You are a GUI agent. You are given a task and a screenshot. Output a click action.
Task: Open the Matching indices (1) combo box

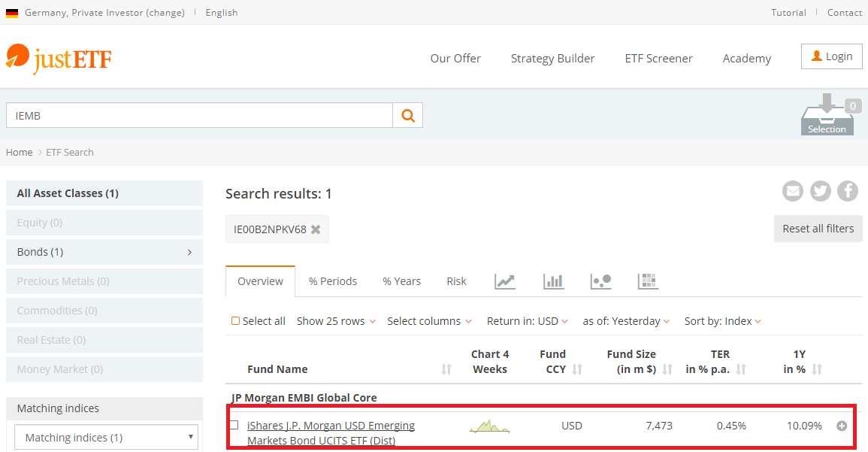tap(106, 437)
